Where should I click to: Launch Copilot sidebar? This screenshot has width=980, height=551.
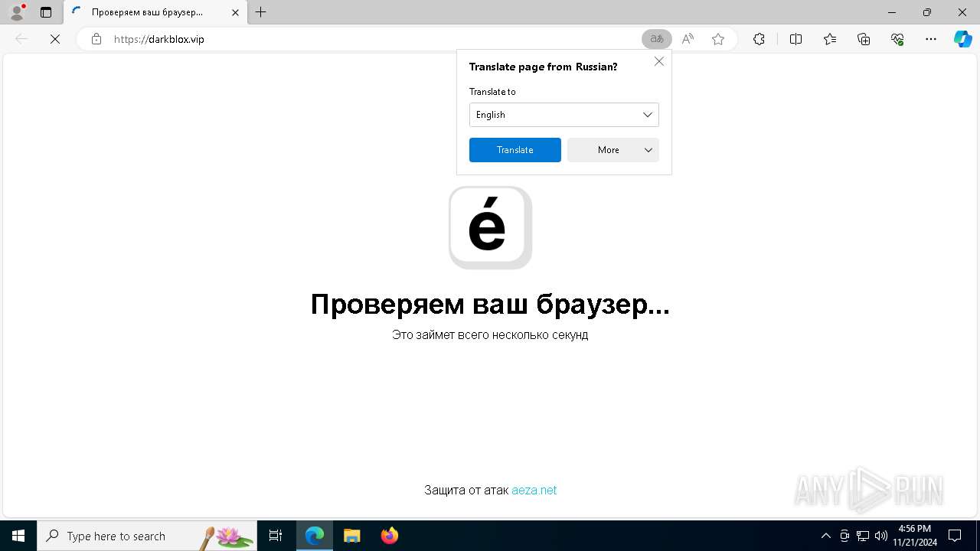tap(962, 39)
